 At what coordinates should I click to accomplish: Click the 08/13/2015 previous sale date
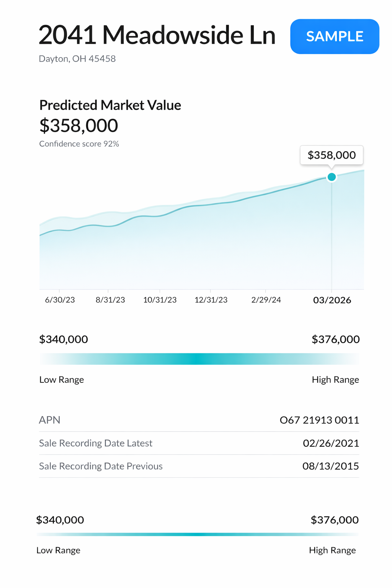click(x=330, y=466)
